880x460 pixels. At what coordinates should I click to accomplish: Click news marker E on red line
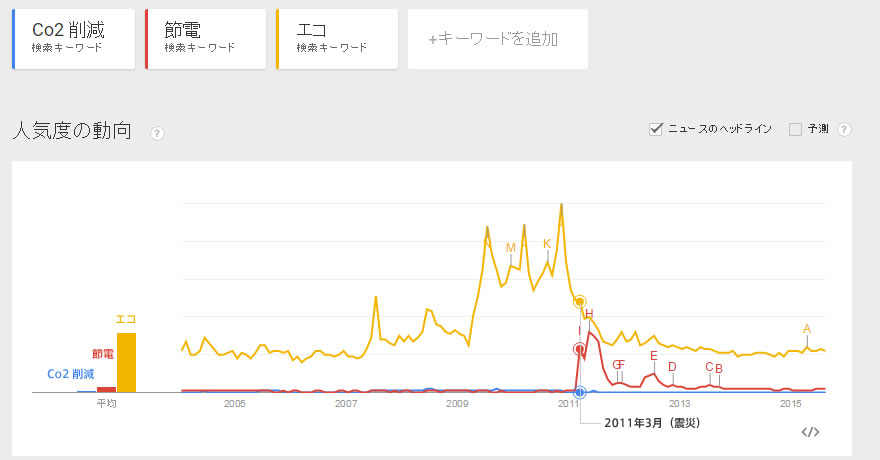pos(654,356)
